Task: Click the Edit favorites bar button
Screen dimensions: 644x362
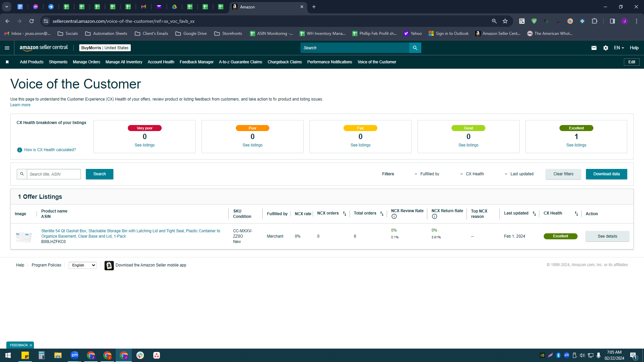Action: tap(632, 62)
